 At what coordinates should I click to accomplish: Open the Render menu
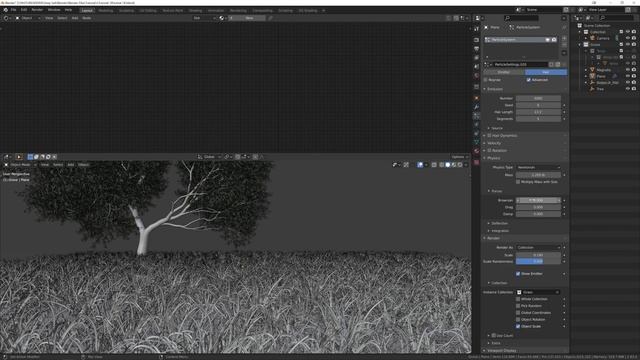(x=37, y=10)
